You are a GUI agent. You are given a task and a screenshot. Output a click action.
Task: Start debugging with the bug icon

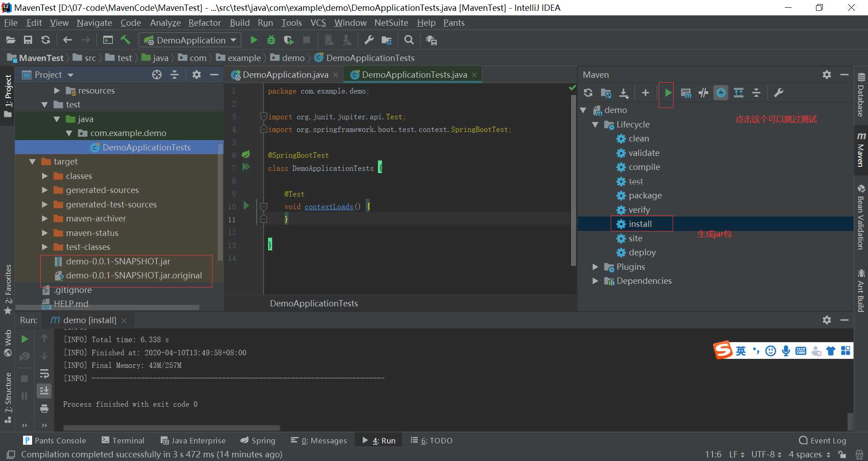point(271,40)
